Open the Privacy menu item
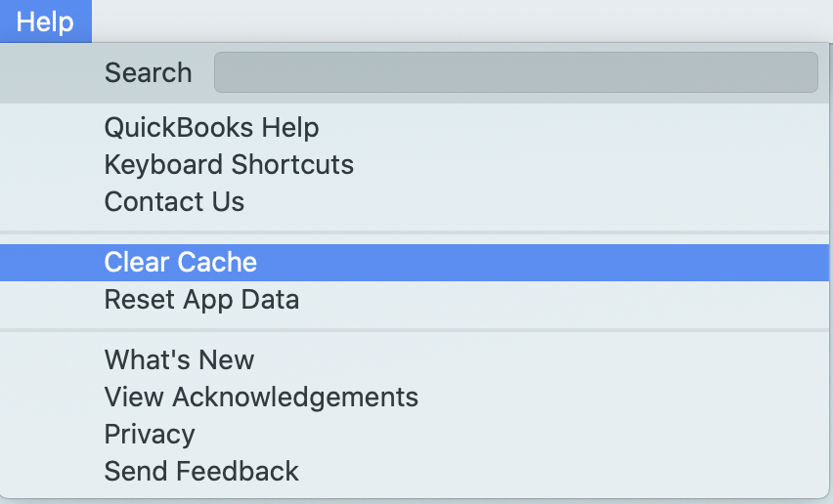 pyautogui.click(x=150, y=434)
